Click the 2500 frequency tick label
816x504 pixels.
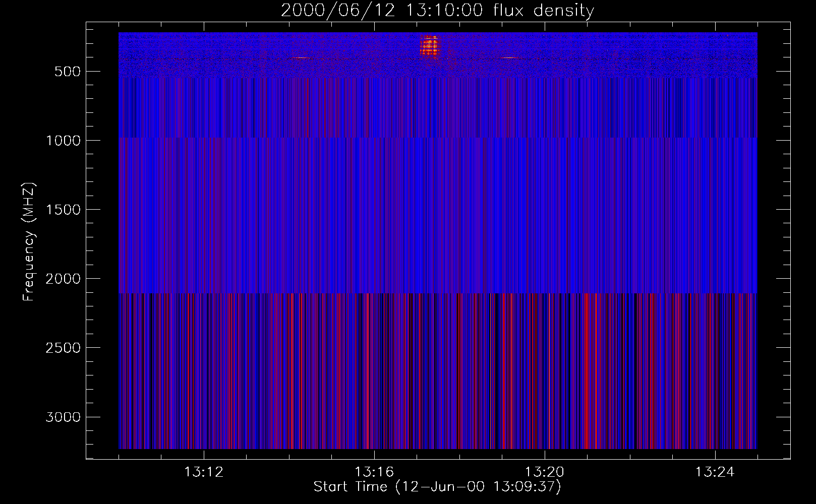point(63,348)
